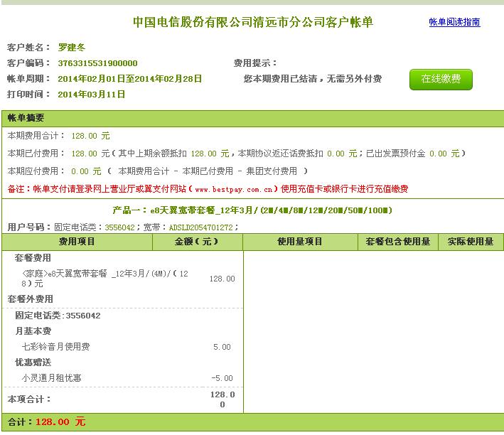Click the 固定电话类:3556042 row
504x435 pixels.
coord(58,316)
